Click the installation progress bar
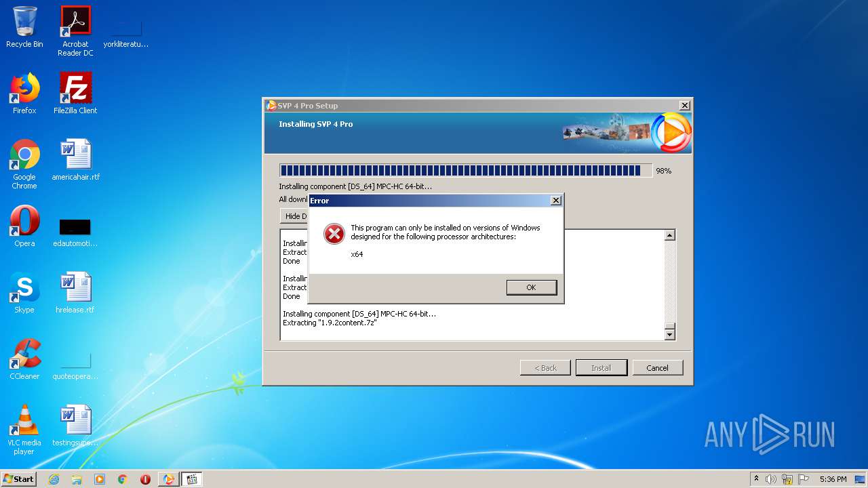Viewport: 868px width, 488px height. [x=466, y=170]
